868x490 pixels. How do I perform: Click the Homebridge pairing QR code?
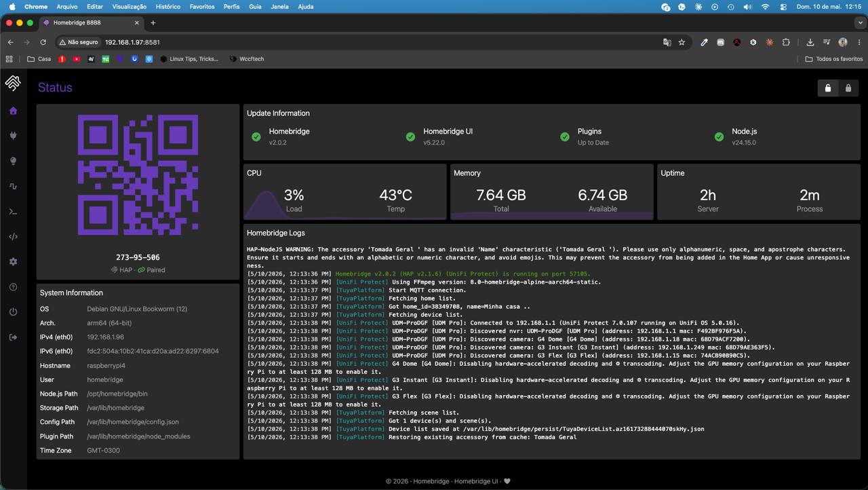click(x=138, y=175)
